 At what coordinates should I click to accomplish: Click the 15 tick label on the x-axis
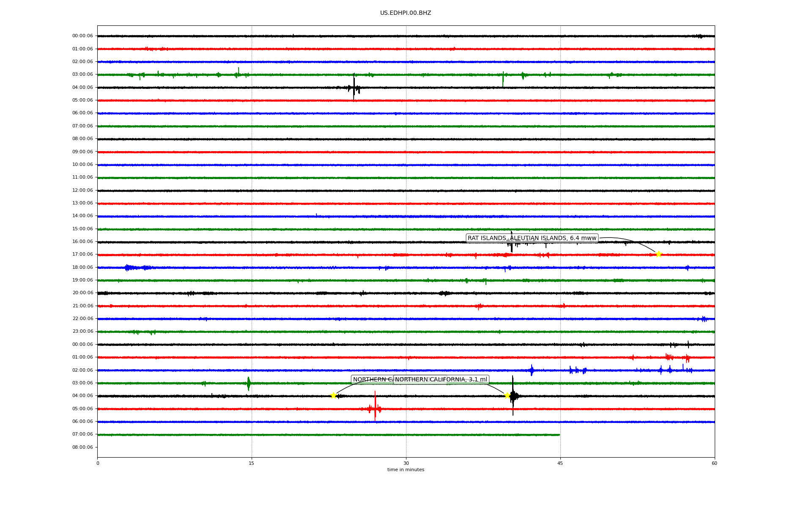252,463
